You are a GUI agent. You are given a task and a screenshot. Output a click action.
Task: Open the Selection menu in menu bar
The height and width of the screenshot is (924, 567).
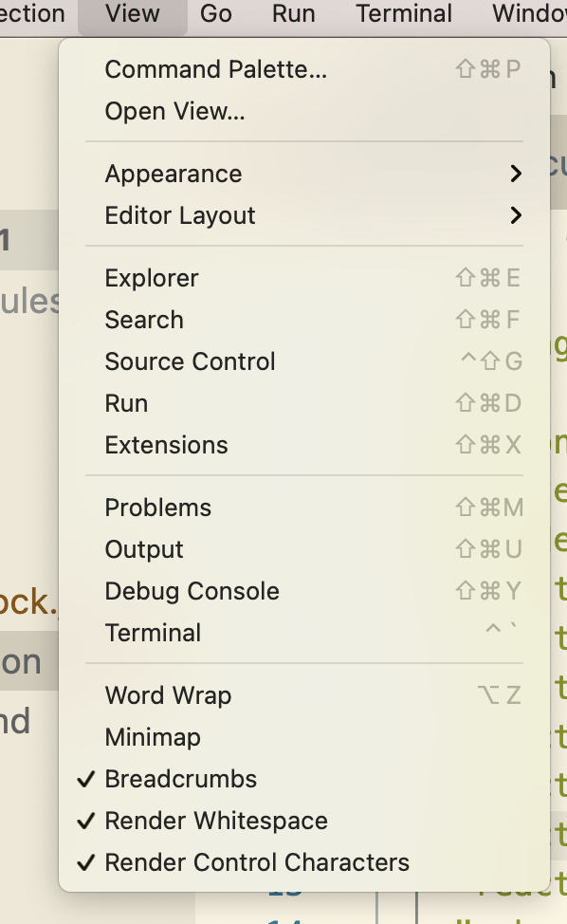32,14
